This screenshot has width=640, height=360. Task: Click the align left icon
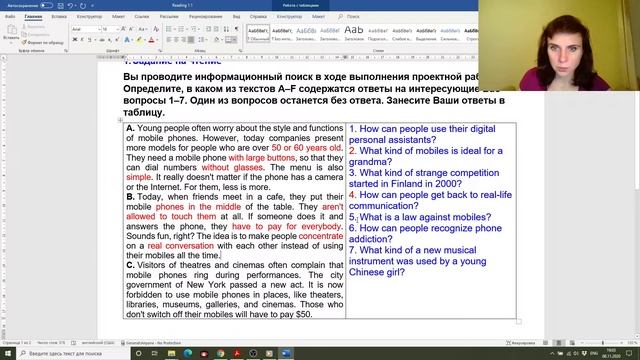point(169,40)
